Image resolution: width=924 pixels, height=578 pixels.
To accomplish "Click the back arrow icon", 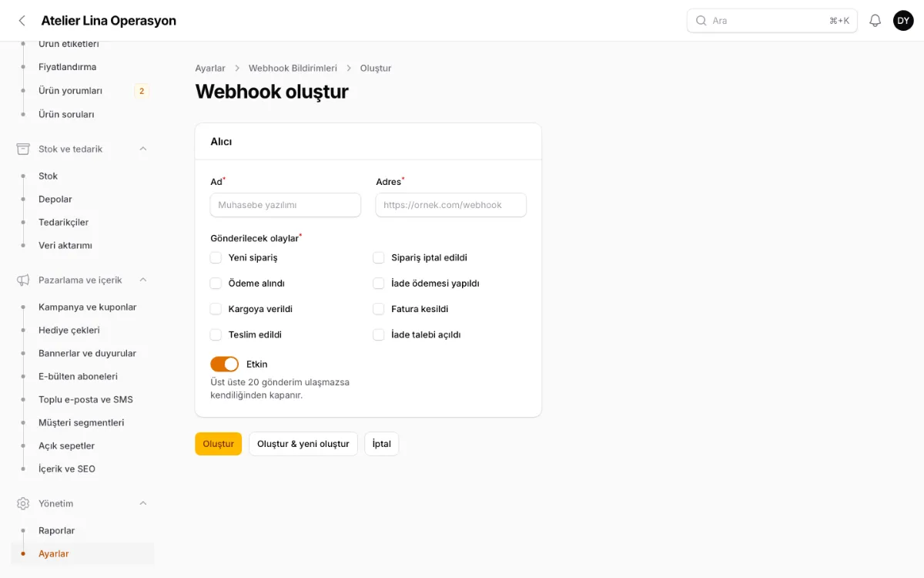I will click(x=22, y=21).
